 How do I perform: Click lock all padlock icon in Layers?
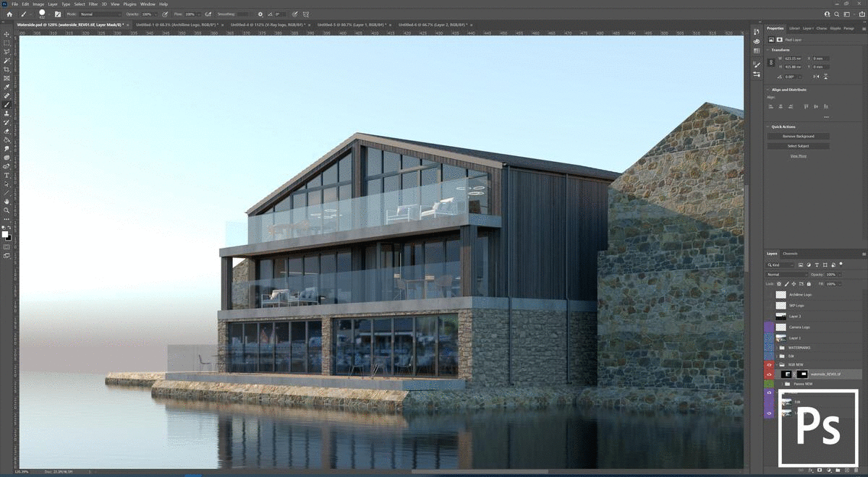(809, 284)
